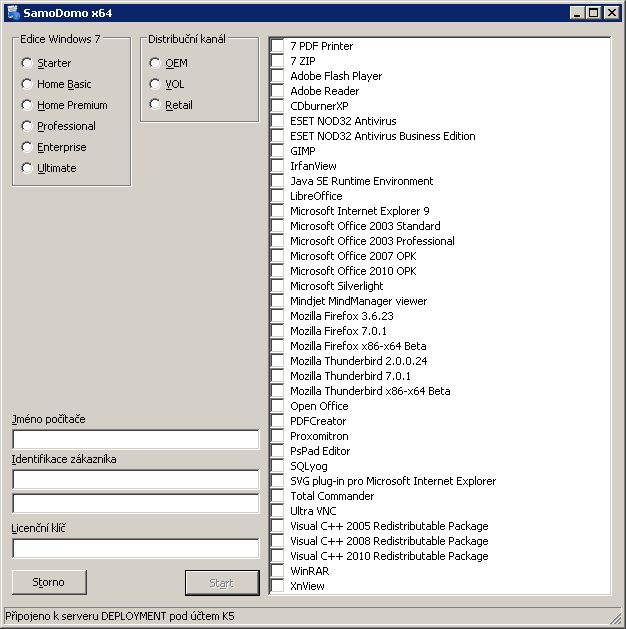This screenshot has height=629, width=626.
Task: Check Visual C++ 2008 Redistributable Package
Action: coord(277,541)
